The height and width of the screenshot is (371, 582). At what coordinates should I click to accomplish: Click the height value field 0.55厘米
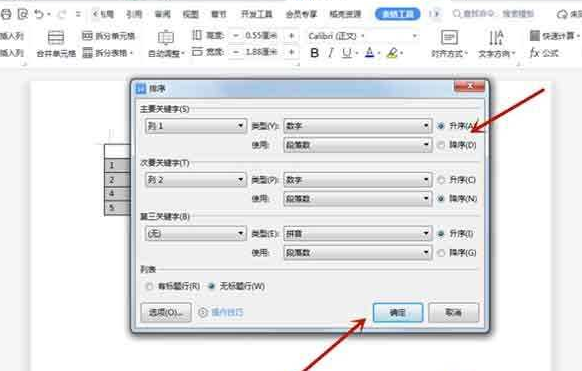pos(261,36)
